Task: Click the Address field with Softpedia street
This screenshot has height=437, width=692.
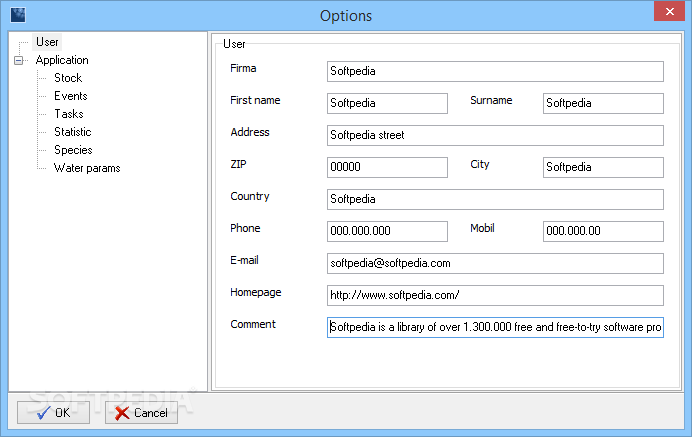Action: pyautogui.click(x=495, y=136)
